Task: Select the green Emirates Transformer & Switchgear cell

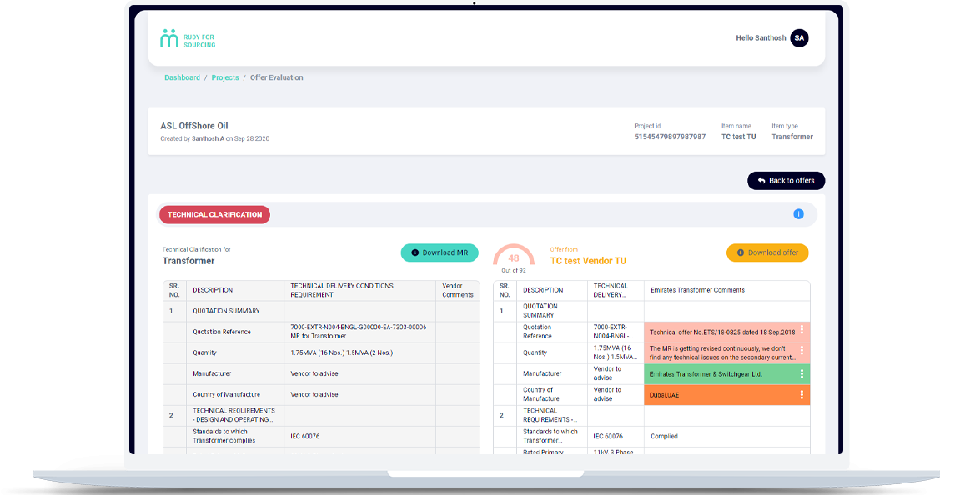Action: tap(717, 374)
